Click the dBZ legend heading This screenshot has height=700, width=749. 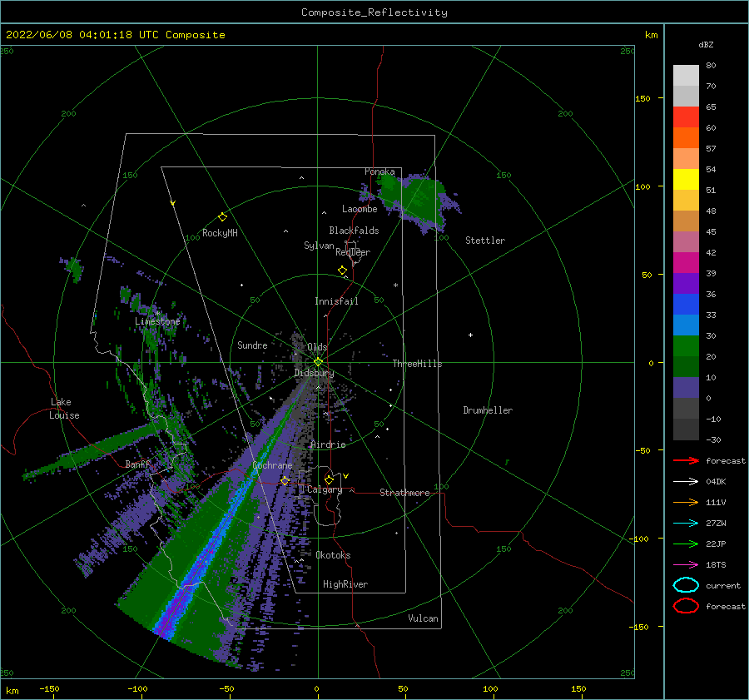(706, 44)
